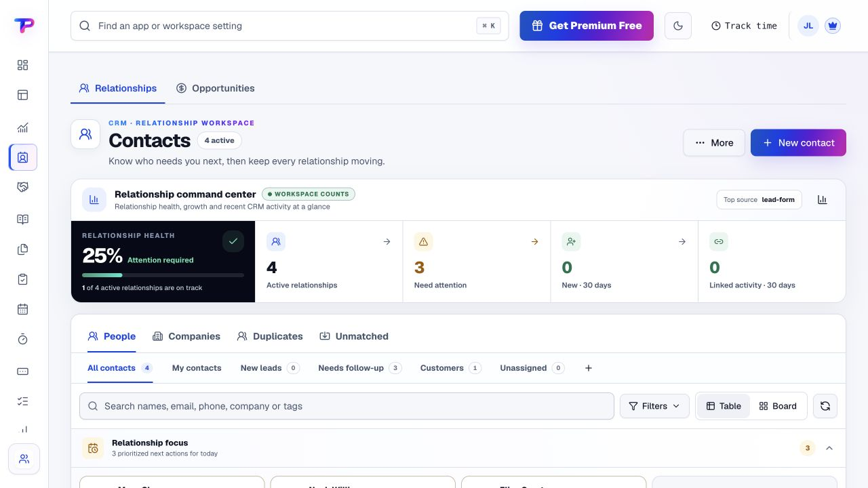The image size is (868, 488).
Task: Open the Companies tab
Action: [x=186, y=336]
